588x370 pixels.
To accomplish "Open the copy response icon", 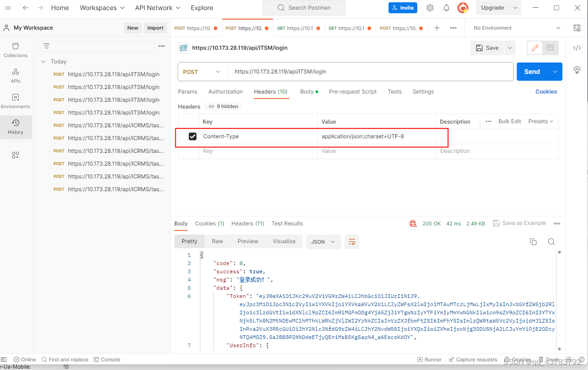I will [x=533, y=241].
